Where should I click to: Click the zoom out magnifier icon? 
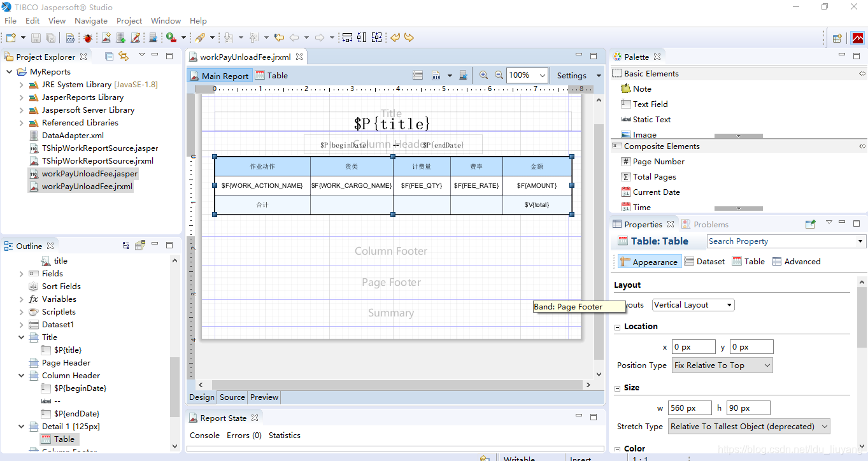(x=499, y=75)
